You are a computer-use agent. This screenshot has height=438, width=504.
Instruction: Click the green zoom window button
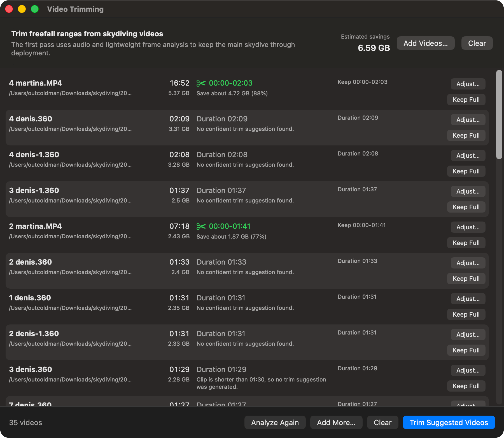35,9
